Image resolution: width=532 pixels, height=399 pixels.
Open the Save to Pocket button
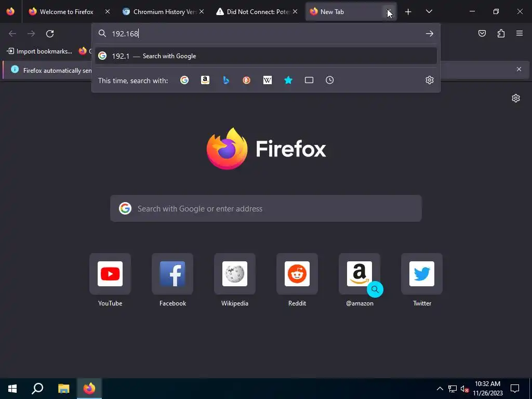click(482, 33)
